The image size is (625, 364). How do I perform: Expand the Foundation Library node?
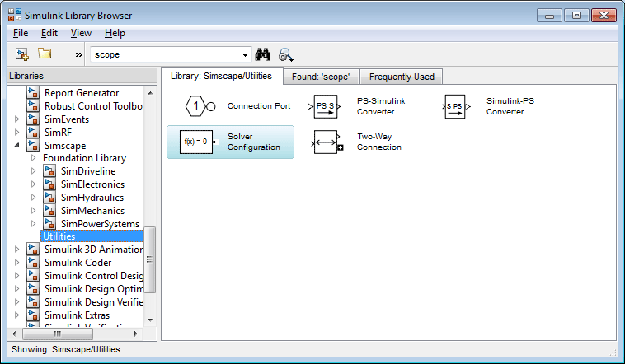pos(34,158)
